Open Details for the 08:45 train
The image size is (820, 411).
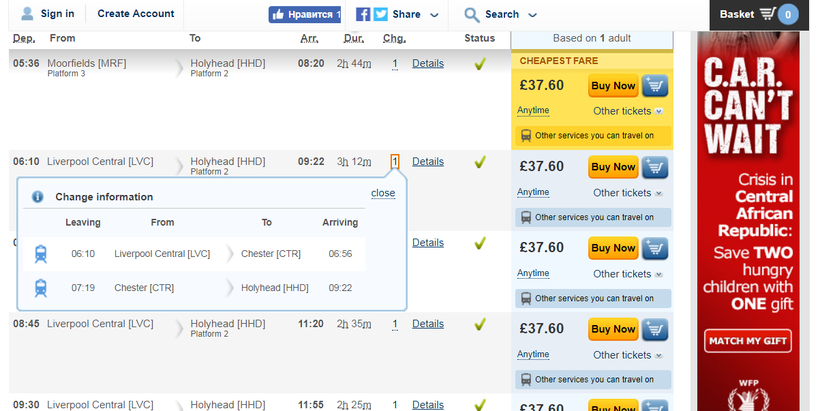(427, 324)
